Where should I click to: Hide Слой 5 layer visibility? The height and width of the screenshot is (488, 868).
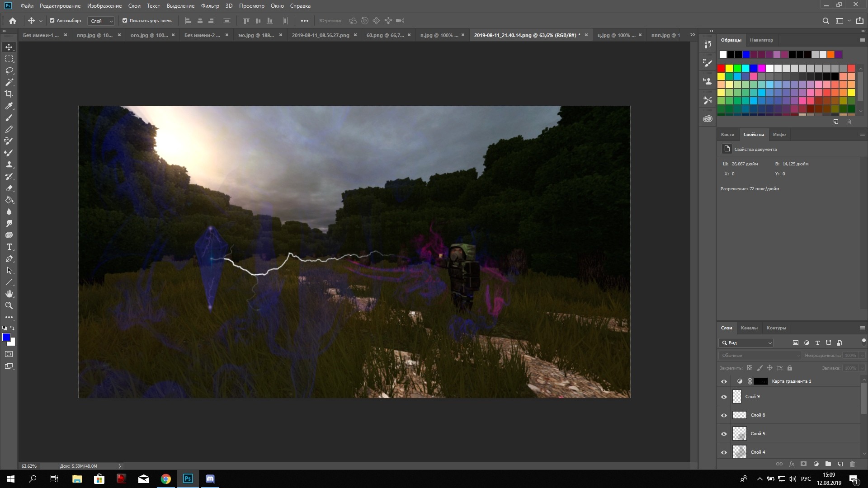(724, 434)
